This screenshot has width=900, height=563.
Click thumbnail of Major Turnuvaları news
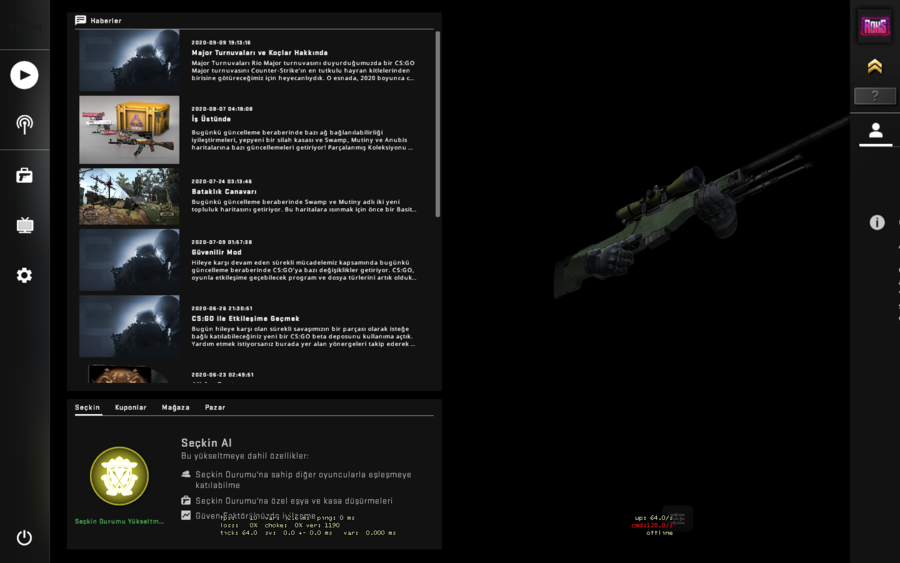tap(129, 60)
